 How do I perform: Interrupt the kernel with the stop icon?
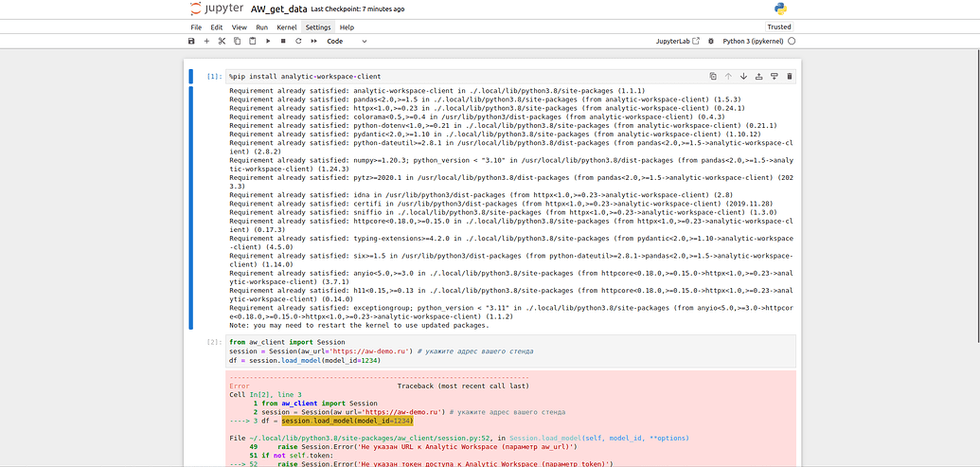tap(283, 42)
